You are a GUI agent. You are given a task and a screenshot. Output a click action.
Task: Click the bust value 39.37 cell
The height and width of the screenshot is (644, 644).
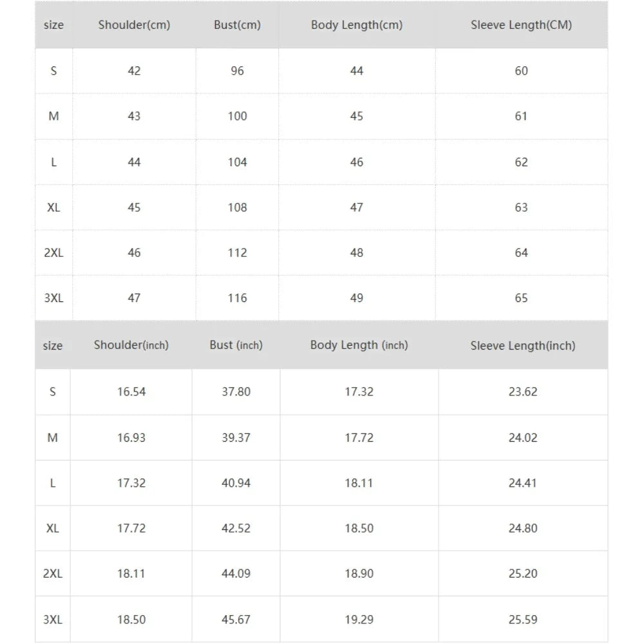(236, 438)
